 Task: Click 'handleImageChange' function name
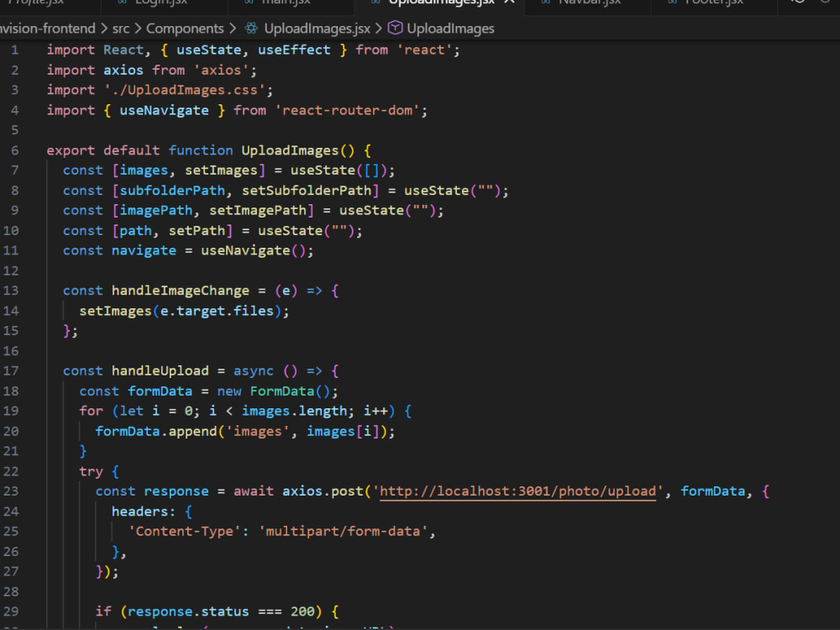point(181,291)
